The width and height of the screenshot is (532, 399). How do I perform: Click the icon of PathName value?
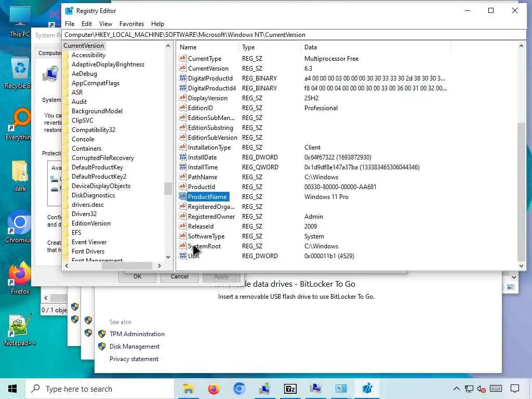click(x=182, y=177)
